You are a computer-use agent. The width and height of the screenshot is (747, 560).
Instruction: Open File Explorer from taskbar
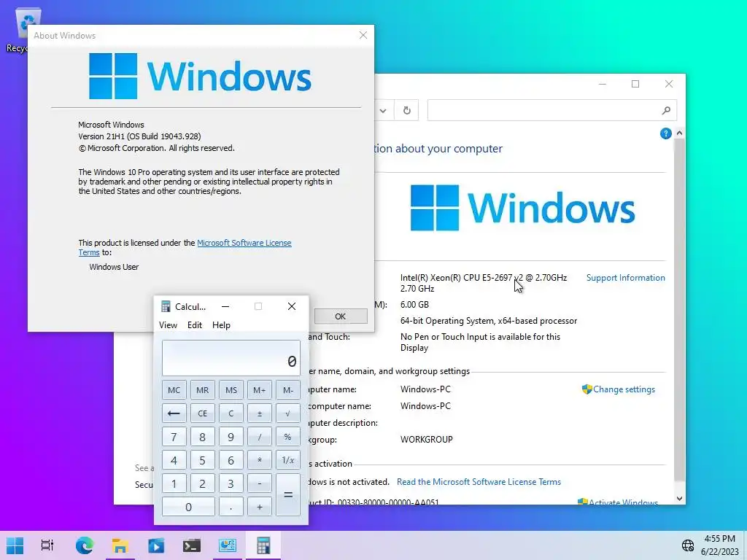(x=120, y=545)
